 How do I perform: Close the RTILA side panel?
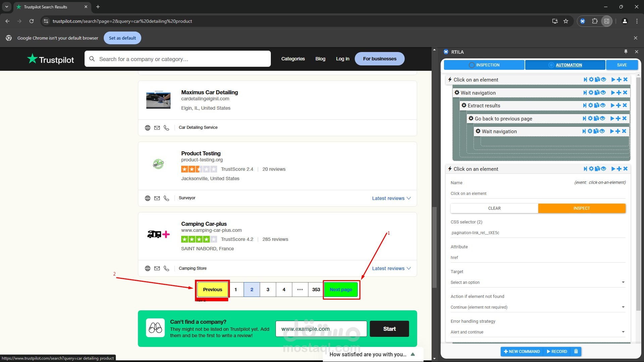[636, 52]
